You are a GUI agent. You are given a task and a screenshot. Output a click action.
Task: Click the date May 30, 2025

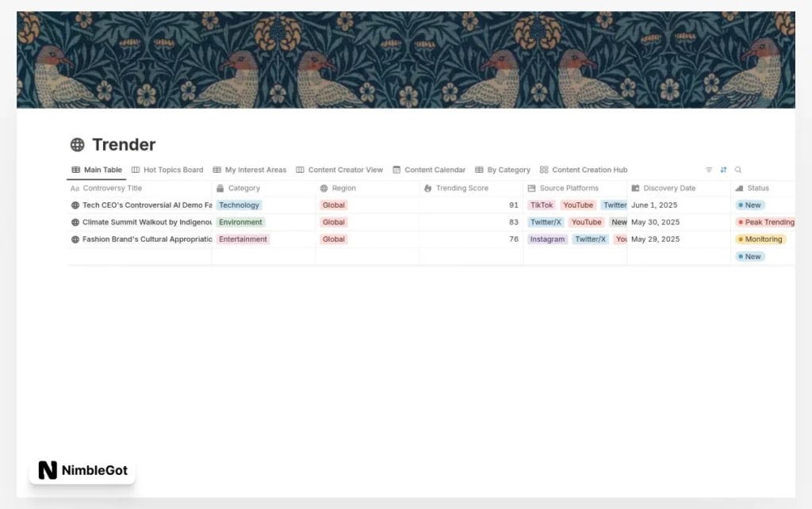pyautogui.click(x=655, y=222)
